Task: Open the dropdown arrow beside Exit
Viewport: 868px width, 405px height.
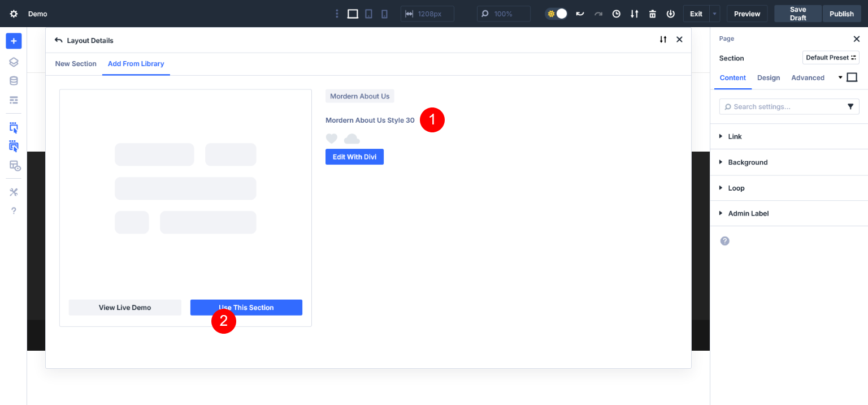Action: 715,14
